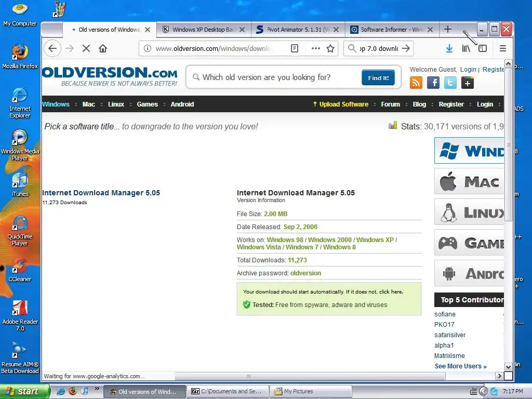This screenshot has width=532, height=399.
Task: Click the Windows platform sidebar banner
Action: (x=469, y=150)
